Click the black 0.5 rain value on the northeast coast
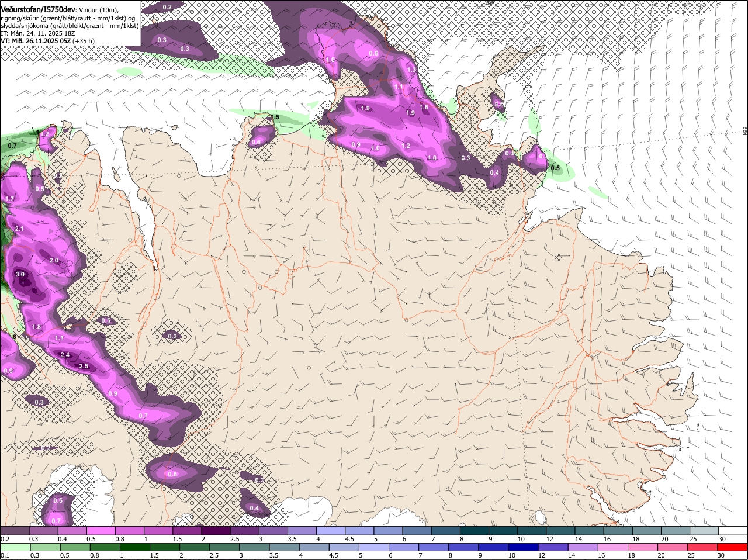748x560 pixels. (555, 168)
